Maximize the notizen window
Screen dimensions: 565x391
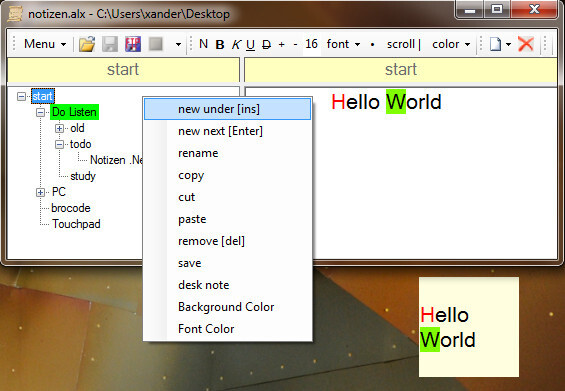coord(497,9)
